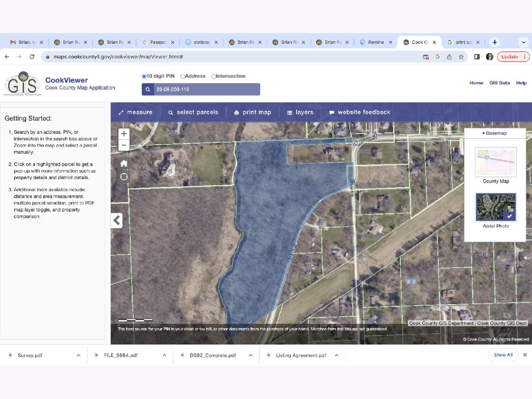This screenshot has height=399, width=532.
Task: Open the Survey.pdf download options chevron
Action: (x=78, y=355)
